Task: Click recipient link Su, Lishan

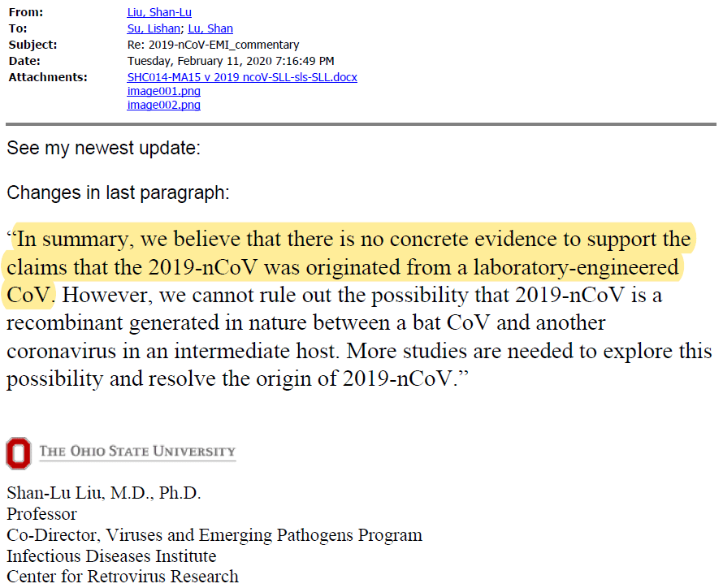Action: pos(155,29)
